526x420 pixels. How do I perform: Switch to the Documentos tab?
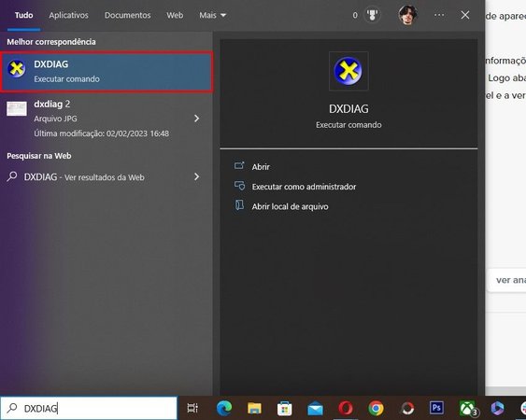[x=127, y=15]
